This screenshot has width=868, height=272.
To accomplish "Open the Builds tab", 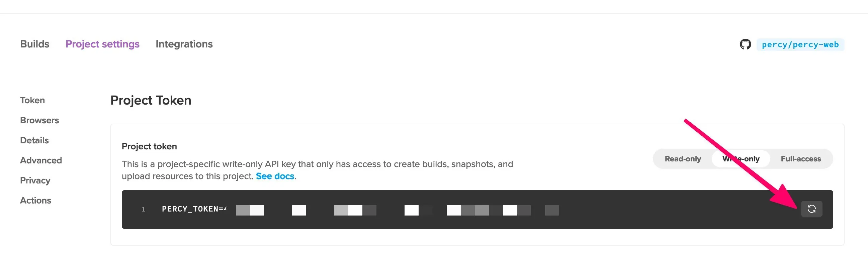I will 35,44.
